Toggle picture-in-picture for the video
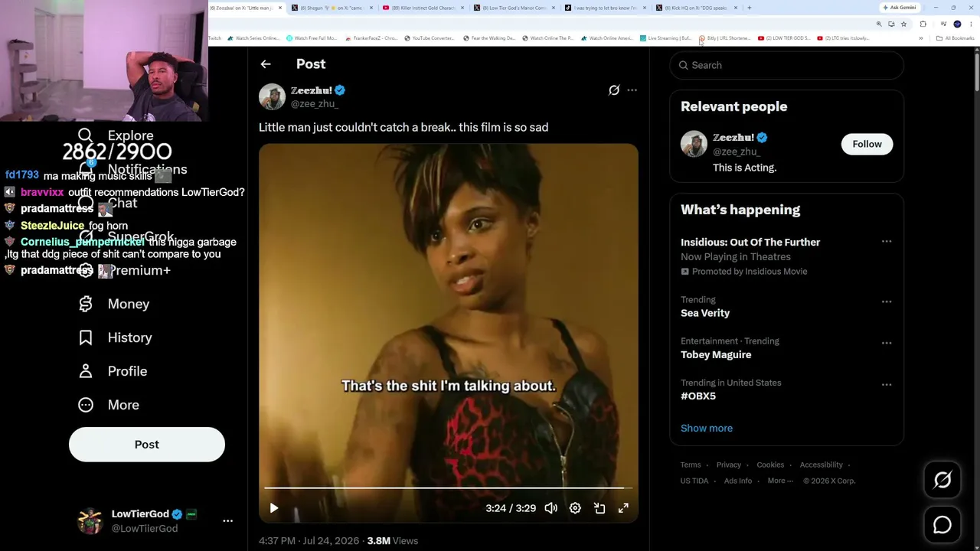980x551 pixels. tap(599, 508)
